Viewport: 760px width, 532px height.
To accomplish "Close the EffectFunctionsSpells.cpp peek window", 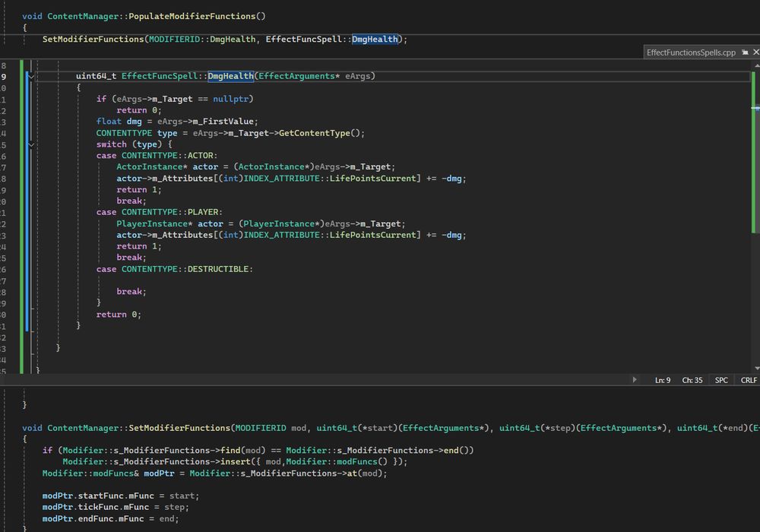I will click(x=755, y=52).
